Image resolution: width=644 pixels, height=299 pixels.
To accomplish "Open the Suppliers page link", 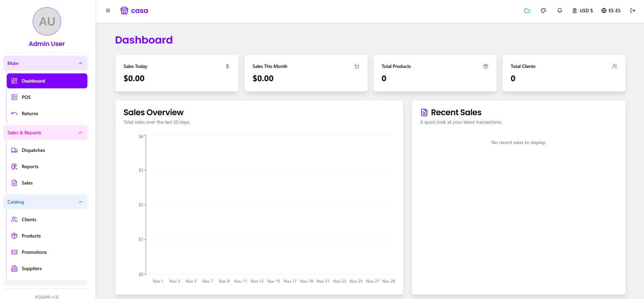I will point(47,268).
